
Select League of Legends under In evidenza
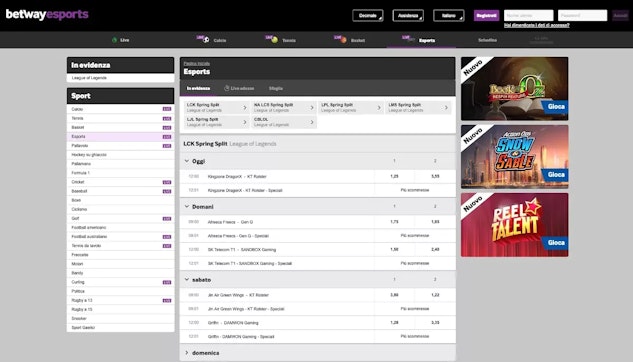120,78
